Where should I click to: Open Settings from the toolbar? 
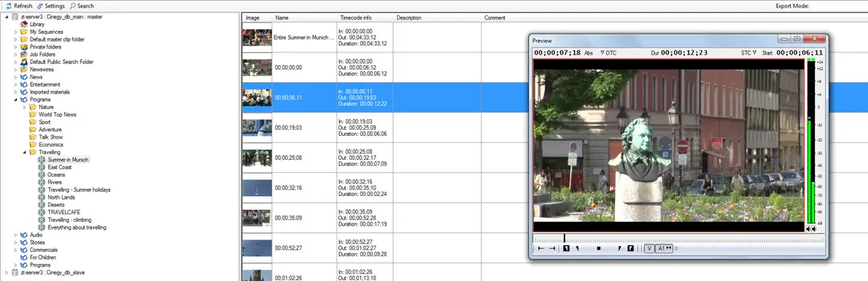coord(51,5)
